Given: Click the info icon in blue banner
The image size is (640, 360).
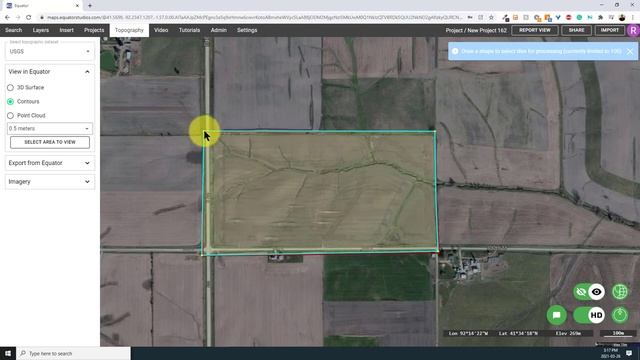Looking at the screenshot, I should [455, 51].
